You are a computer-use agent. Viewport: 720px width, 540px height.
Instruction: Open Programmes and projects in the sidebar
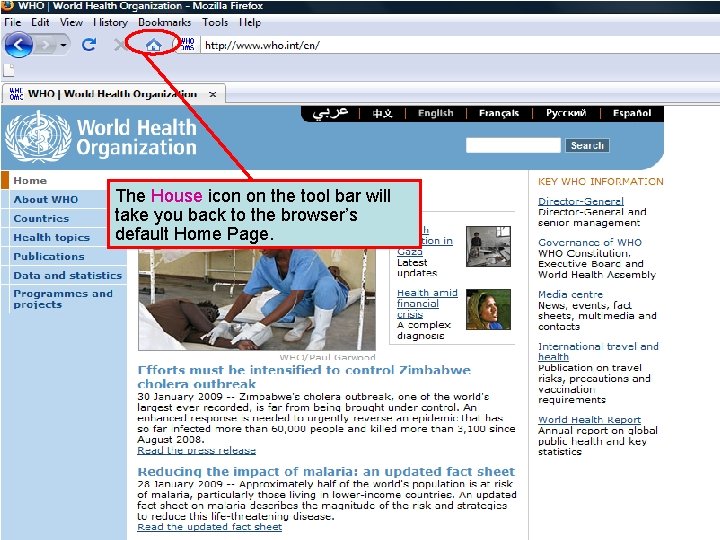(x=63, y=299)
